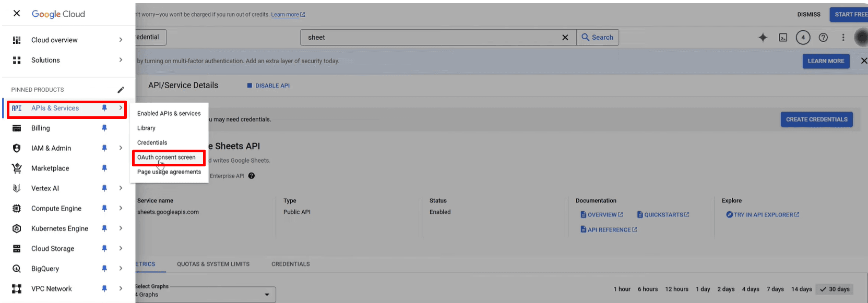The width and height of the screenshot is (868, 303).
Task: Open the Quickstarts documentation link
Action: click(x=663, y=215)
